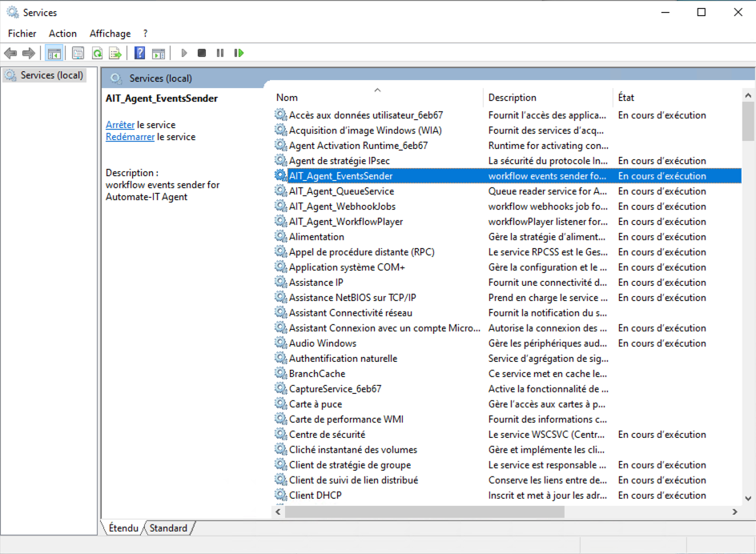
Task: Click the gear icon beside Carte à puce
Action: [280, 403]
